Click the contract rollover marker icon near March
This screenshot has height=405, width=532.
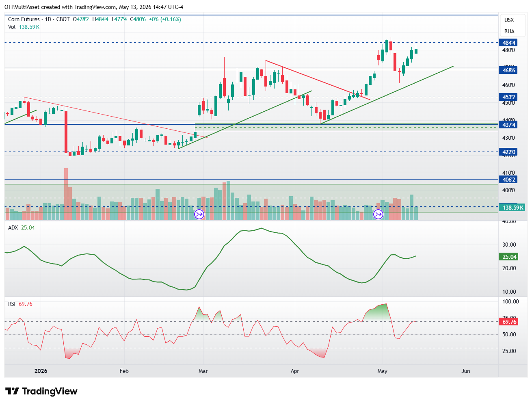click(199, 214)
